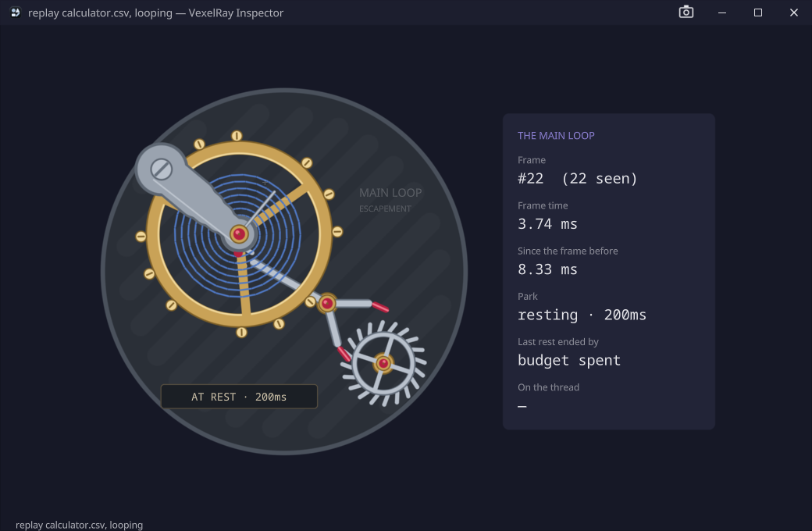Click the status bar text "replay calculator.csv, looping"
The height and width of the screenshot is (531, 812).
(79, 525)
